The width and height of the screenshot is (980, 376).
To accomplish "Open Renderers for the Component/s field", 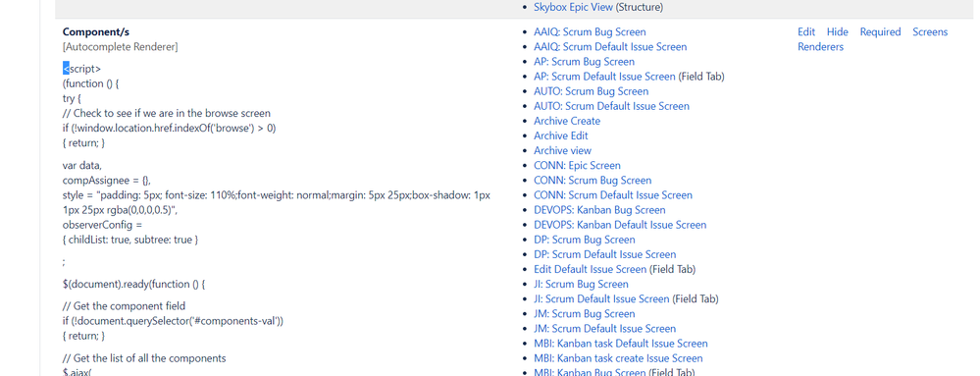I will [x=820, y=47].
